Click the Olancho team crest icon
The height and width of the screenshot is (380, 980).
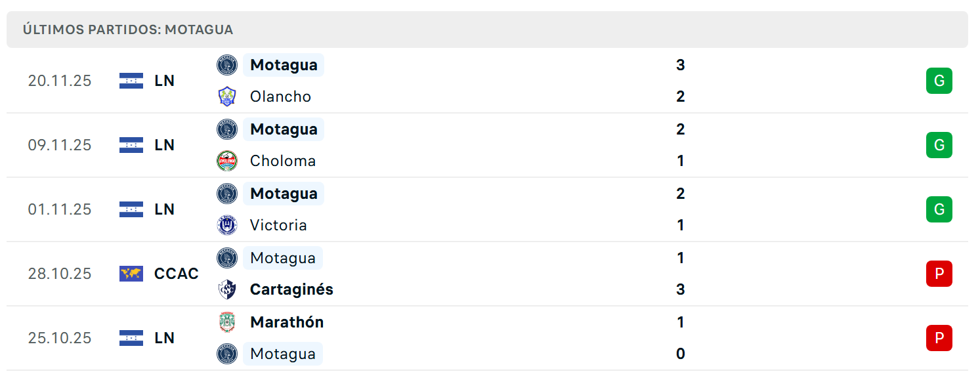226,96
